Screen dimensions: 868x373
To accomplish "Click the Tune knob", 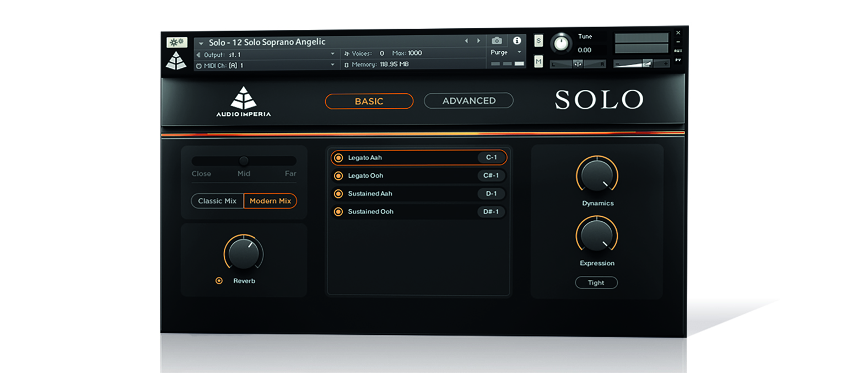I will pyautogui.click(x=561, y=43).
